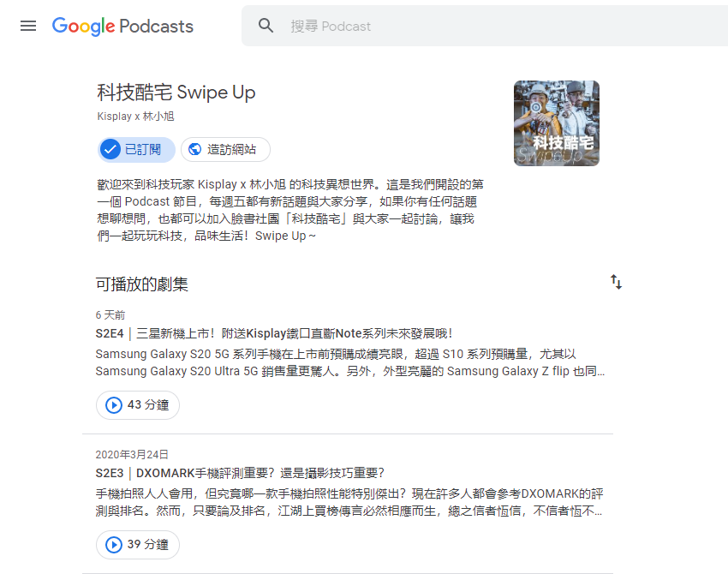
Task: Click the podcast description starting 歡迎來到科技玩家
Action: [x=290, y=210]
